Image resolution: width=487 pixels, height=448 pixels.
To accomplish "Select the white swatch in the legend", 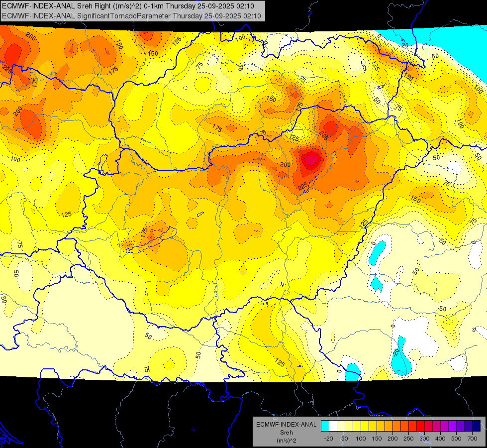I will 333,426.
